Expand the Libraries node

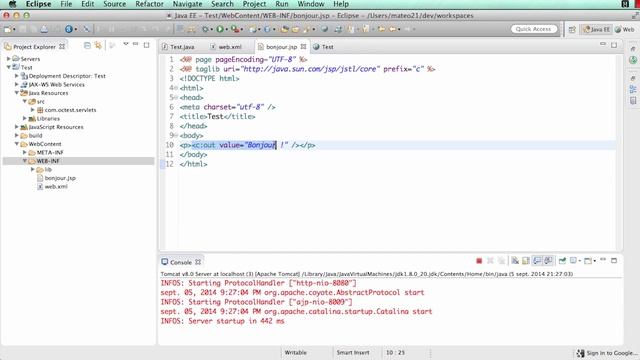(x=24, y=118)
